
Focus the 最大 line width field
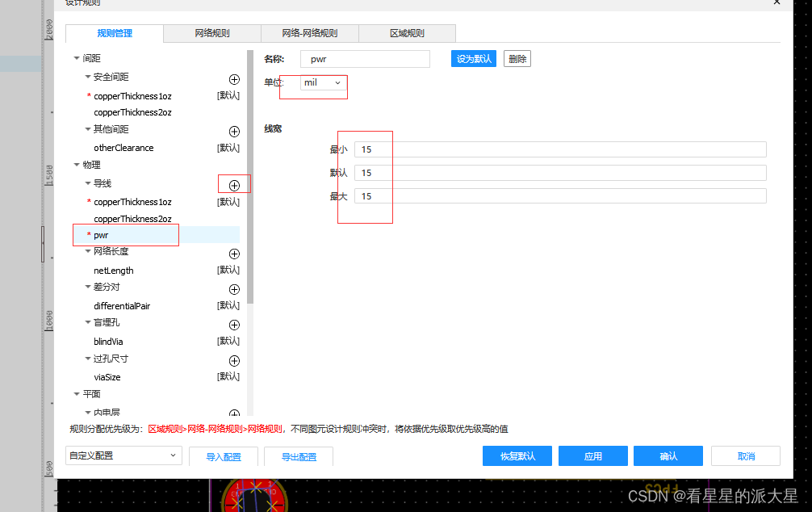pyautogui.click(x=560, y=196)
